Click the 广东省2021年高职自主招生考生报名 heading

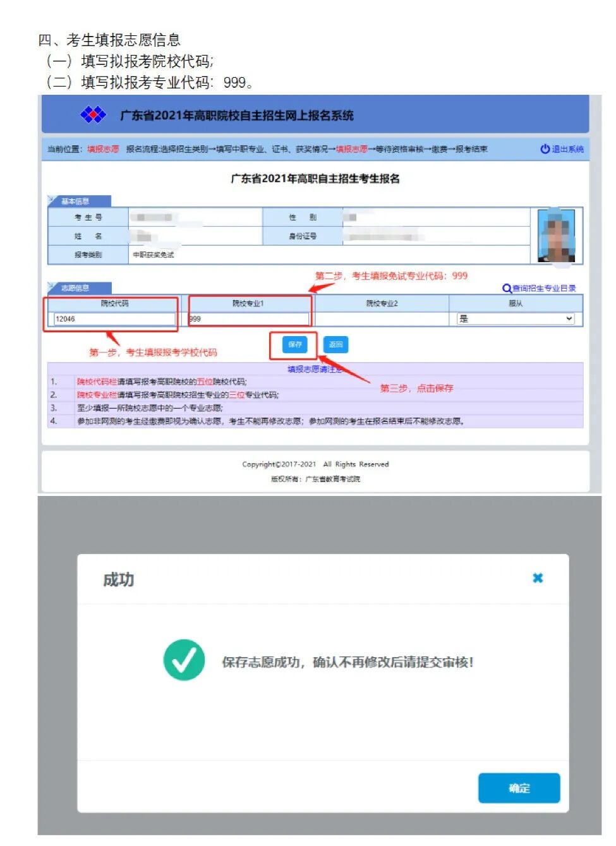[315, 178]
